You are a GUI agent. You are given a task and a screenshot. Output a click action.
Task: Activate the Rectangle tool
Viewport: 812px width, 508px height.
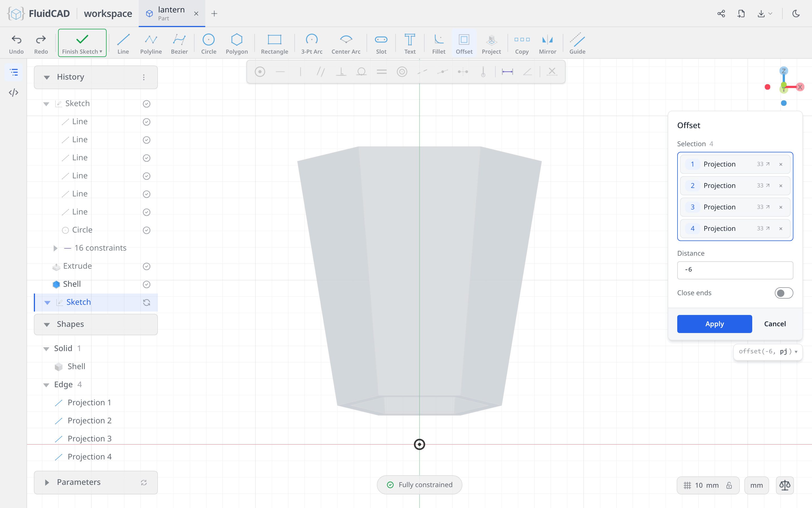coord(274,43)
